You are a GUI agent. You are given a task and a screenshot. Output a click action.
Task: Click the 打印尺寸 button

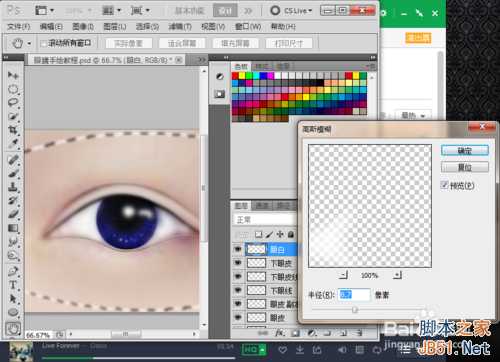289,43
